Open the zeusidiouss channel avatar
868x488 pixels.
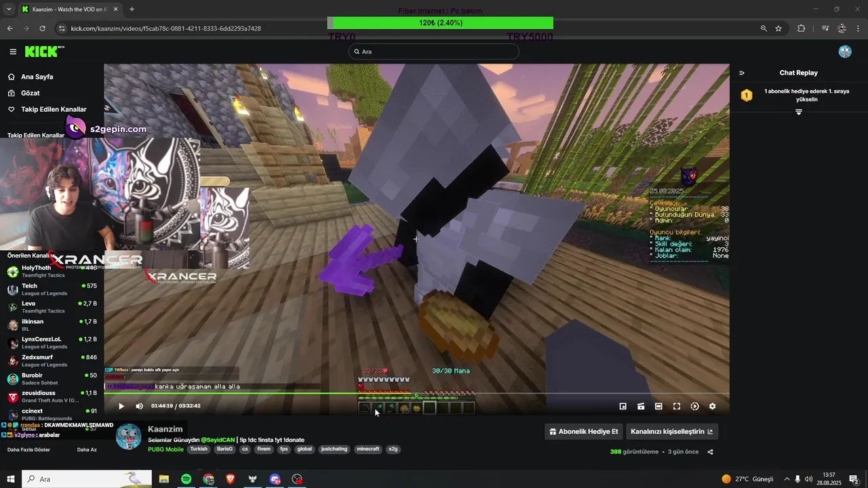[13, 396]
